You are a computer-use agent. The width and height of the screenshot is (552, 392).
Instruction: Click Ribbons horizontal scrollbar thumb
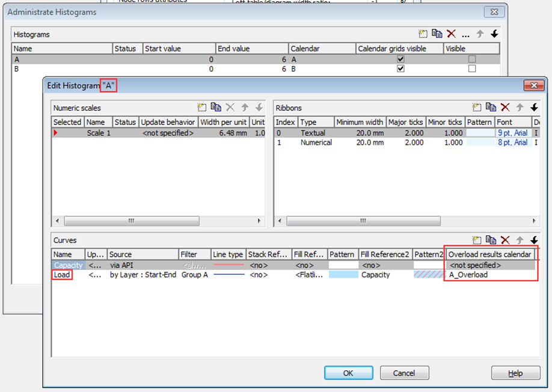point(363,221)
